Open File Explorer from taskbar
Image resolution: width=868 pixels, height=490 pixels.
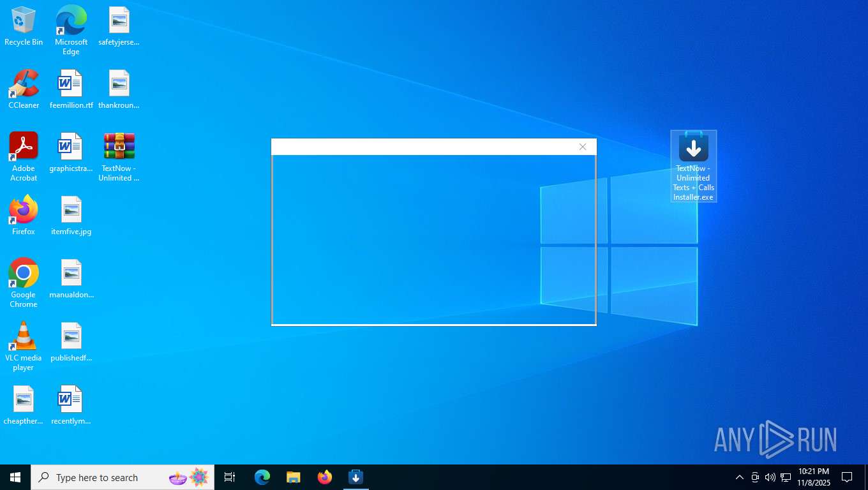click(293, 477)
